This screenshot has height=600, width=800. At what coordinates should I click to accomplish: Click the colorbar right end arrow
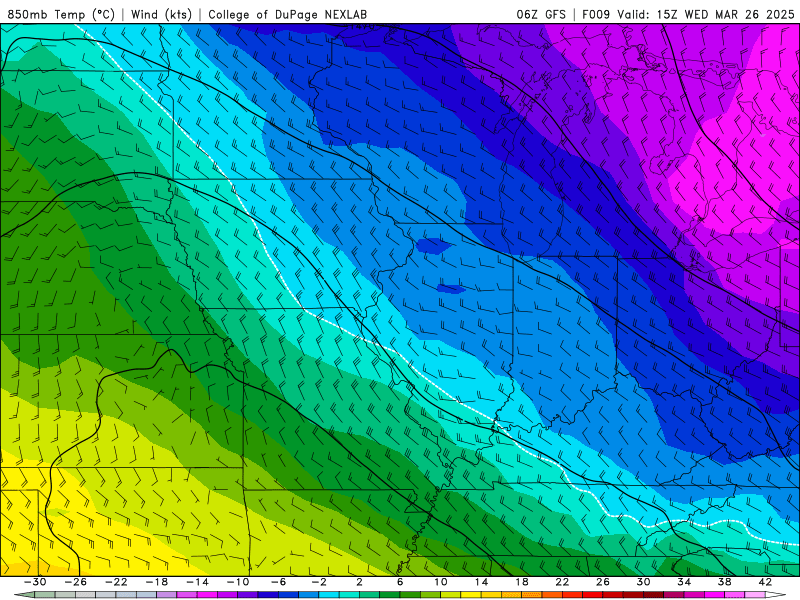(x=776, y=595)
